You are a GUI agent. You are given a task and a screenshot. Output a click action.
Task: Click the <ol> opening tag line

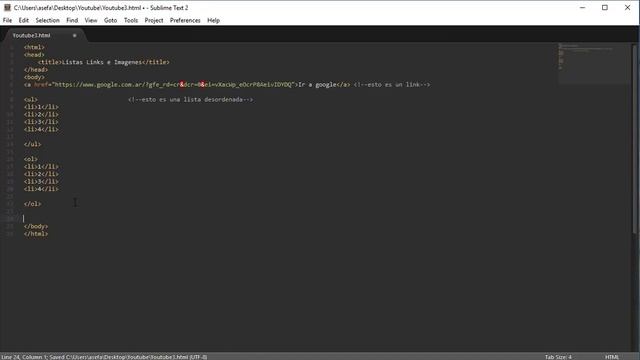click(31, 159)
